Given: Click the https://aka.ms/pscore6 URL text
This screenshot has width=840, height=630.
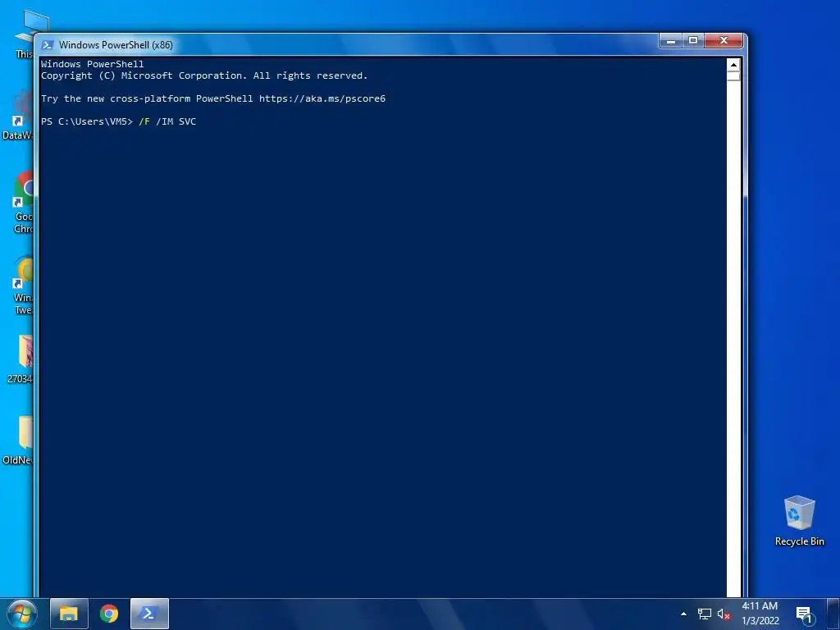Looking at the screenshot, I should [x=322, y=98].
